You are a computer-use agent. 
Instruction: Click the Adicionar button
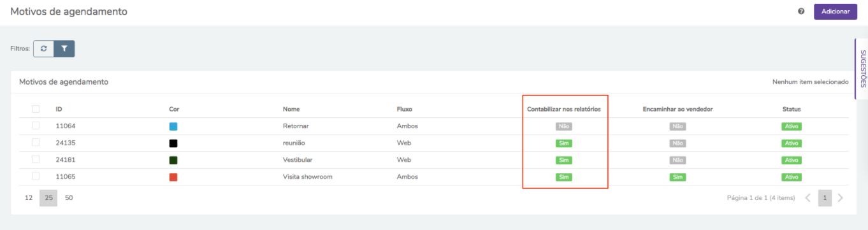pyautogui.click(x=835, y=11)
